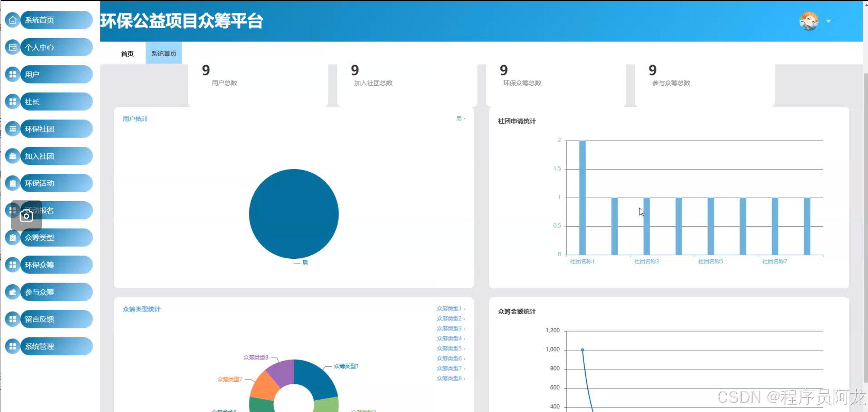Toggle the 男 legend in 用户统计
The image size is (868, 412).
tap(461, 118)
